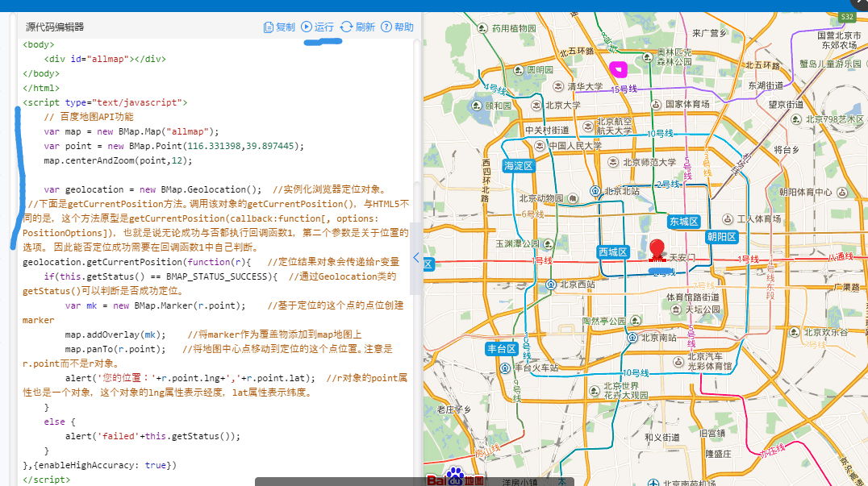The width and height of the screenshot is (868, 486).
Task: Click the 北京航空航天大学 icon
Action: click(x=588, y=127)
